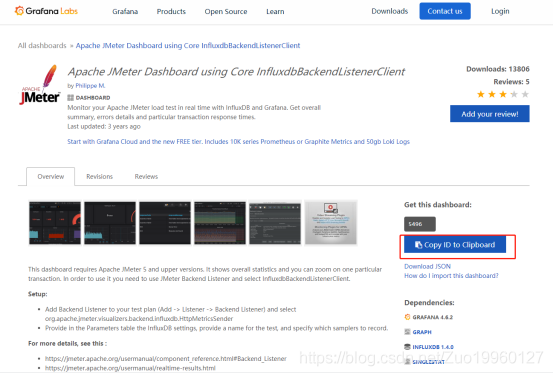
Task: Open author Philippe M. profile
Action: (x=90, y=86)
